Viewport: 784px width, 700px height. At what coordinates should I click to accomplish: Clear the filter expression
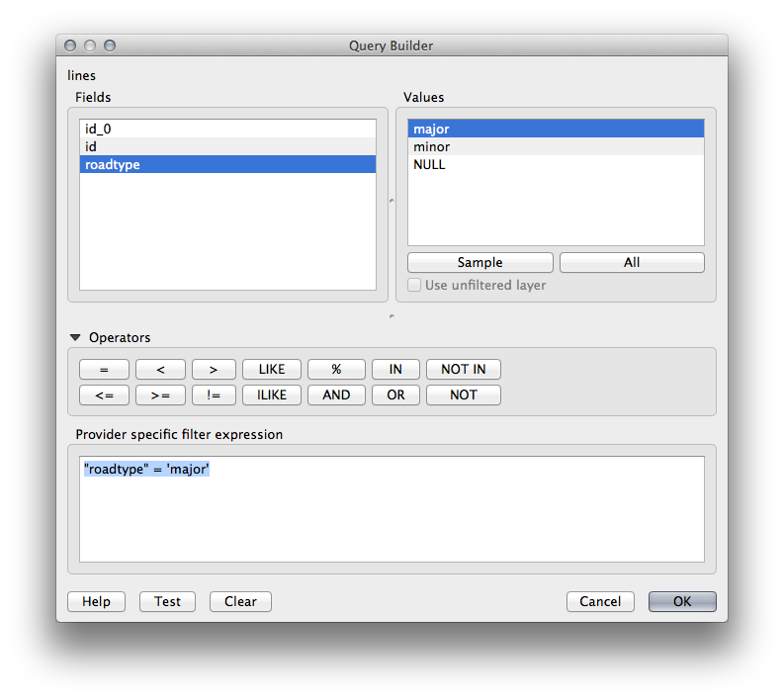click(x=240, y=602)
